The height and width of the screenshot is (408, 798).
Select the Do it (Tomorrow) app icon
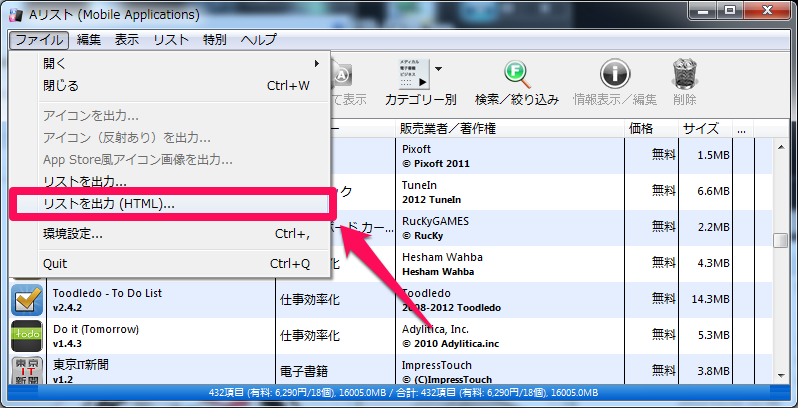tap(26, 336)
